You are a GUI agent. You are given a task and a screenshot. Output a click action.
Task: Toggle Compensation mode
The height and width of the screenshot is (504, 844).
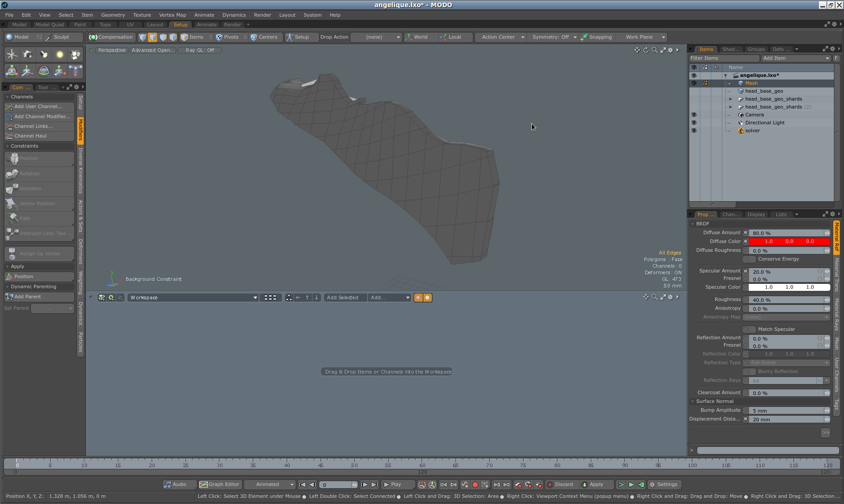(x=111, y=37)
